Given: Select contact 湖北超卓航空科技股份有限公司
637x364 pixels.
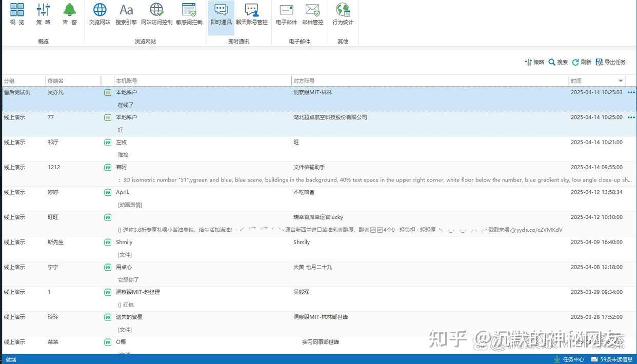Looking at the screenshot, I should (330, 117).
